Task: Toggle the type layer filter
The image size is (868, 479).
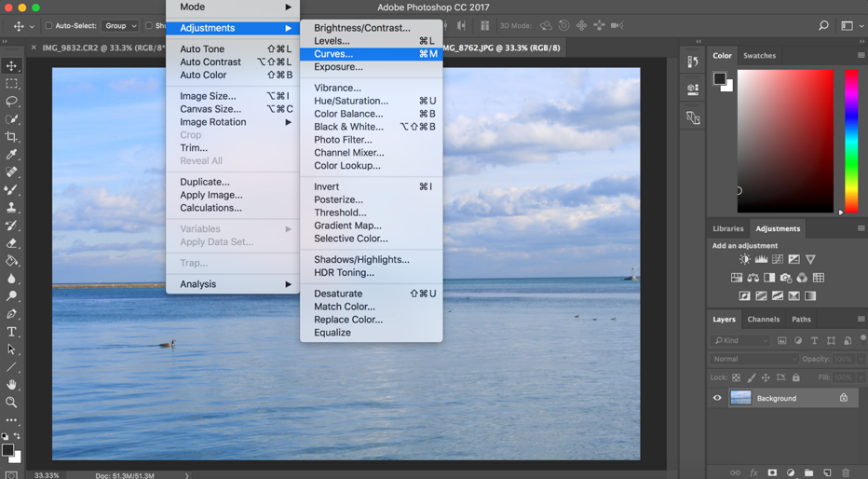Action: [x=814, y=340]
